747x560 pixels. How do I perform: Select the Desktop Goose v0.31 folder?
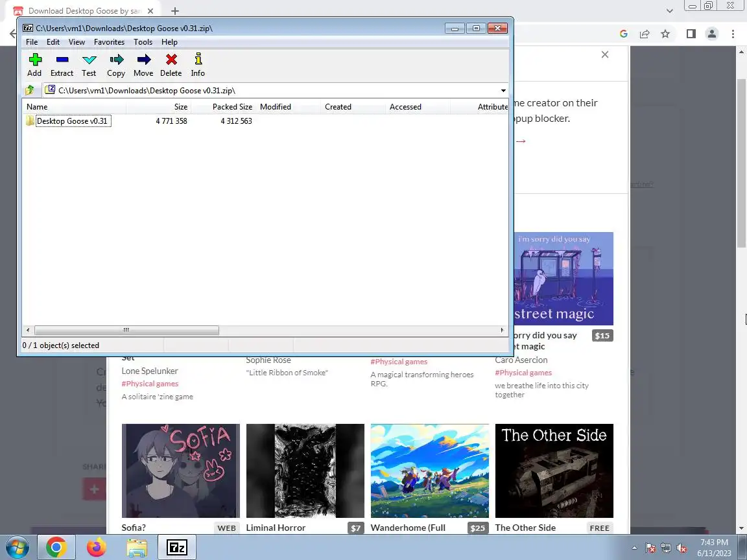(x=72, y=121)
